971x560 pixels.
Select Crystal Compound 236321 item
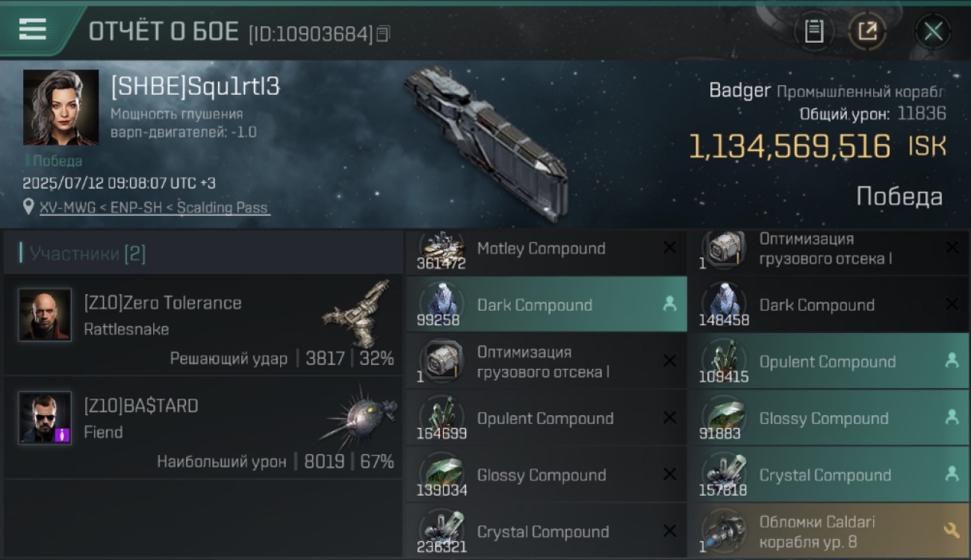click(546, 532)
